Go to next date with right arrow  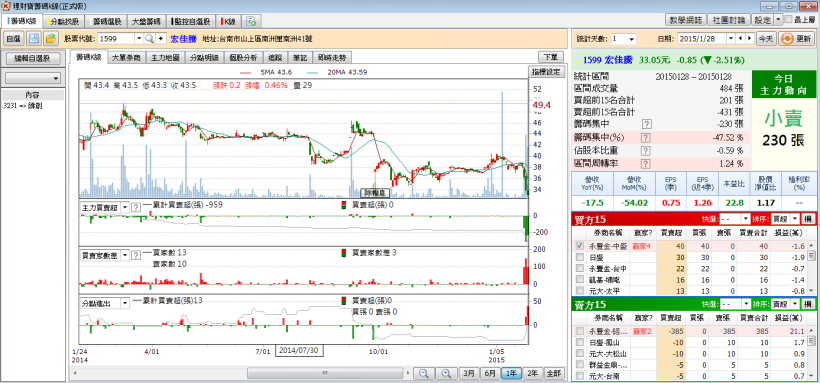[x=749, y=39]
